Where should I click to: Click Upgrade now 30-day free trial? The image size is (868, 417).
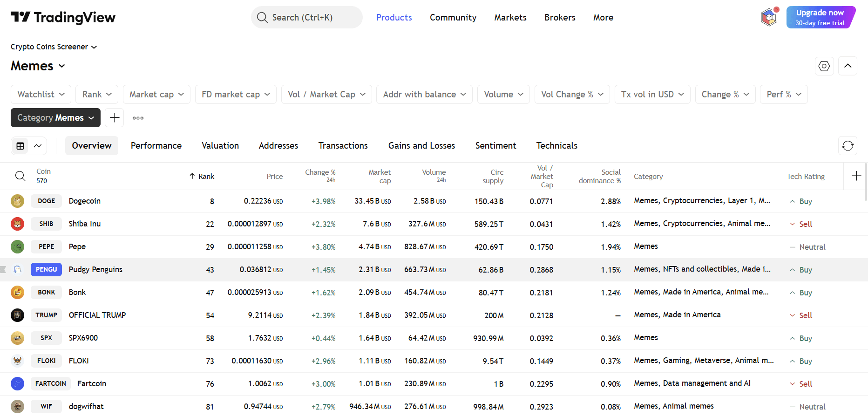(x=821, y=17)
